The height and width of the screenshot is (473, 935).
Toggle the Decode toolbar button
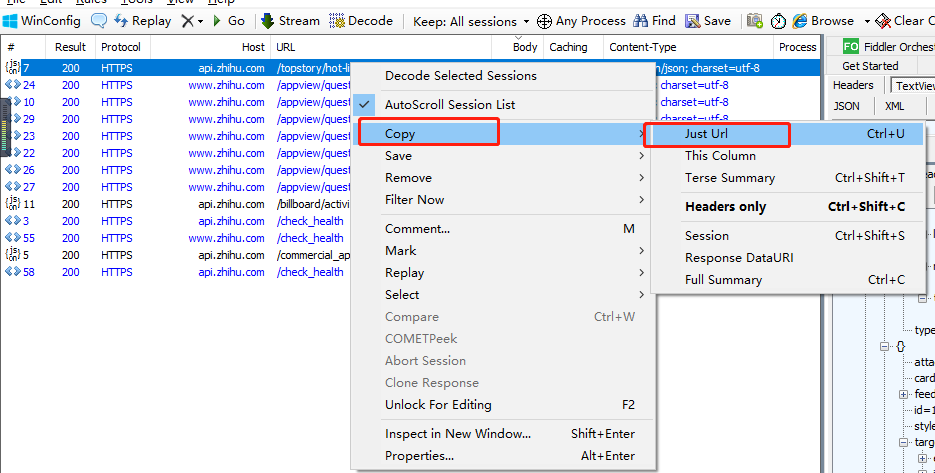pos(361,20)
